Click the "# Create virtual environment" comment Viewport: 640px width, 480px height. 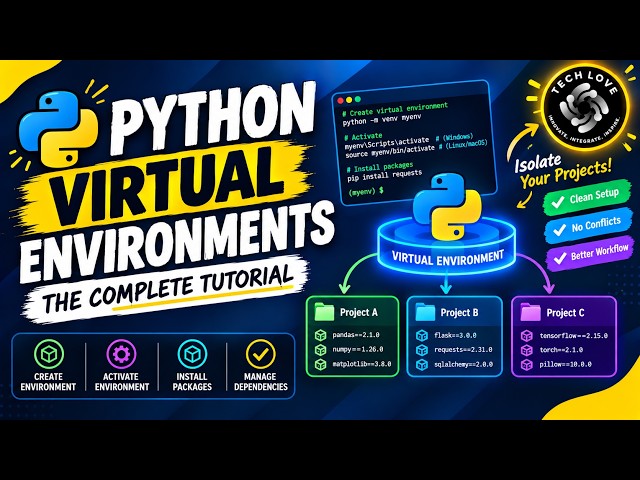click(x=395, y=109)
